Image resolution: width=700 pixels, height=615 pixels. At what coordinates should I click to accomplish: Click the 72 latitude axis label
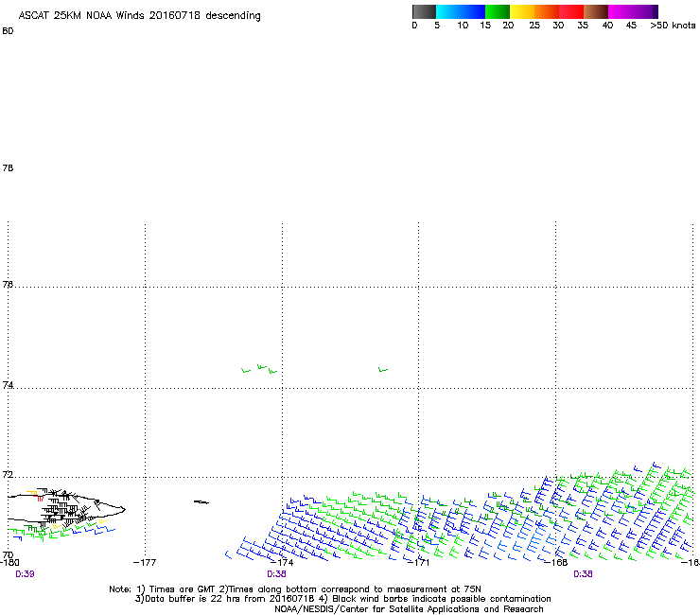(8, 475)
